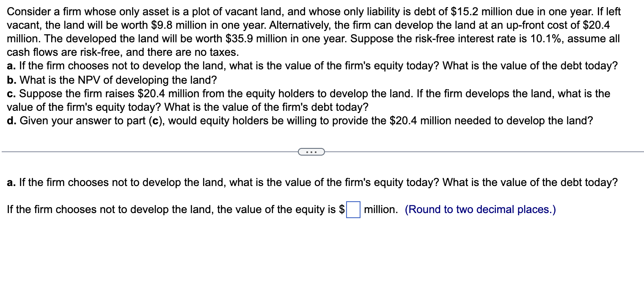This screenshot has width=644, height=301.
Task: Click the first line of the problem statement
Action: click(254, 11)
